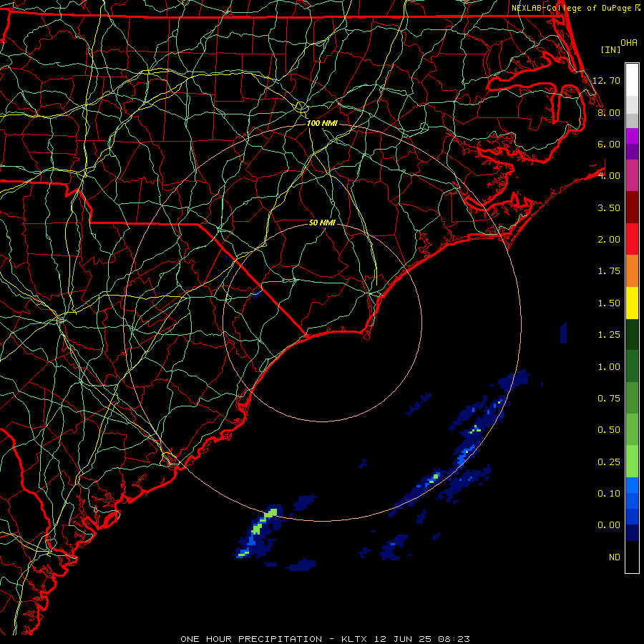Click the orange swatch beside 1.75
This screenshot has height=644, width=644.
tap(632, 271)
